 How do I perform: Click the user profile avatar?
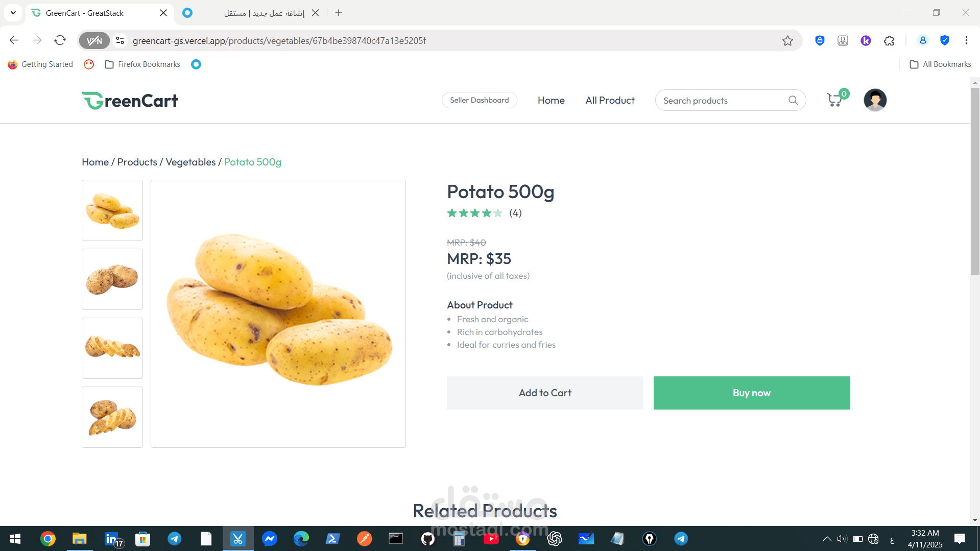pos(875,100)
